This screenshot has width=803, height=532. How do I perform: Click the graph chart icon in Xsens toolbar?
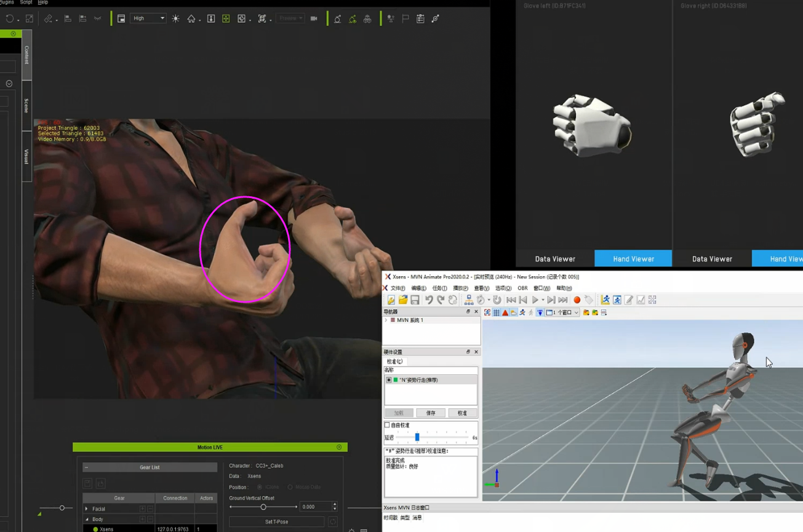641,300
